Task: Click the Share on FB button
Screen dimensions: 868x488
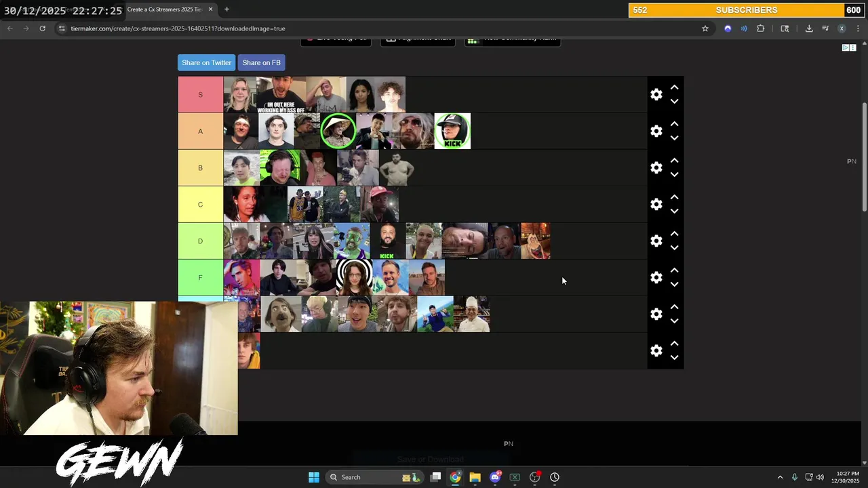Action: [x=261, y=62]
